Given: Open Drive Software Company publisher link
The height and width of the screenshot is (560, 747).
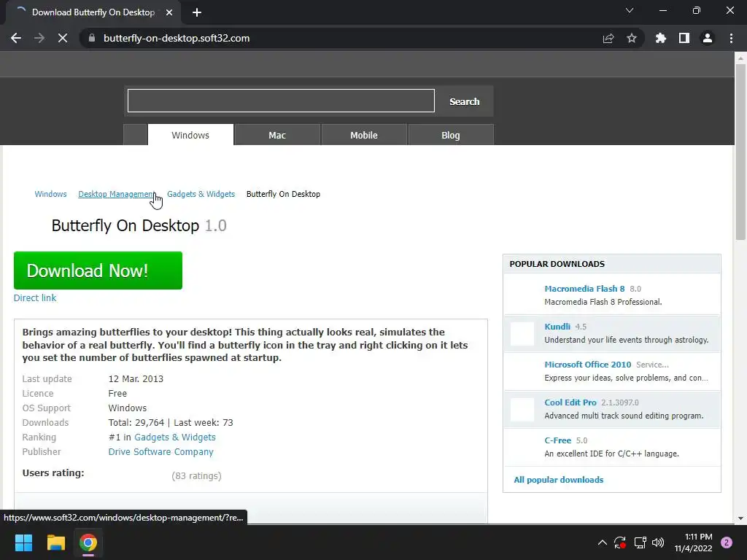Looking at the screenshot, I should tap(160, 451).
